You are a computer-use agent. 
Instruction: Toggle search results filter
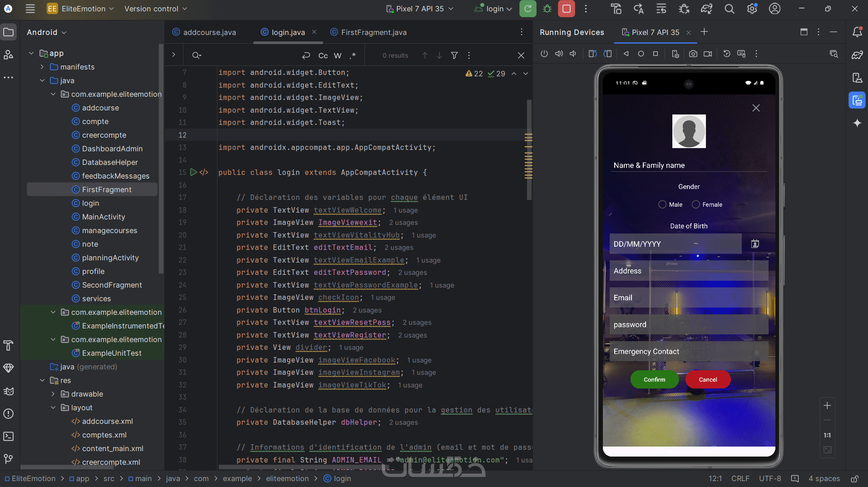pyautogui.click(x=454, y=55)
